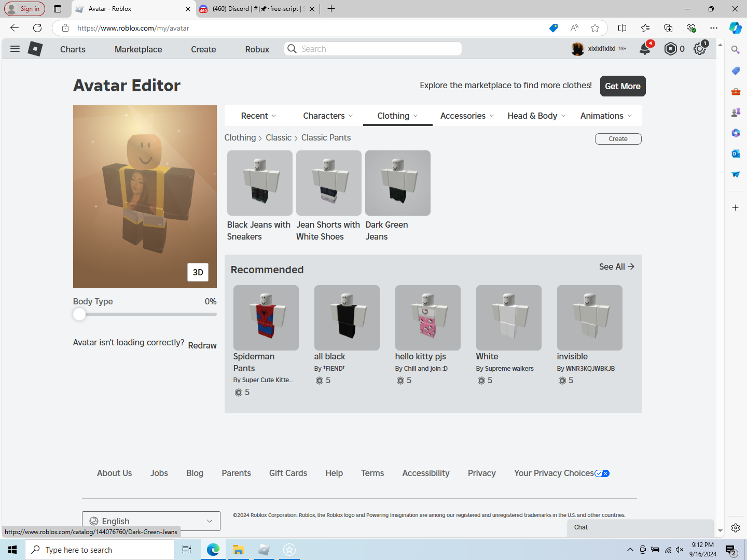
Task: Click the Redraw link
Action: tap(202, 345)
